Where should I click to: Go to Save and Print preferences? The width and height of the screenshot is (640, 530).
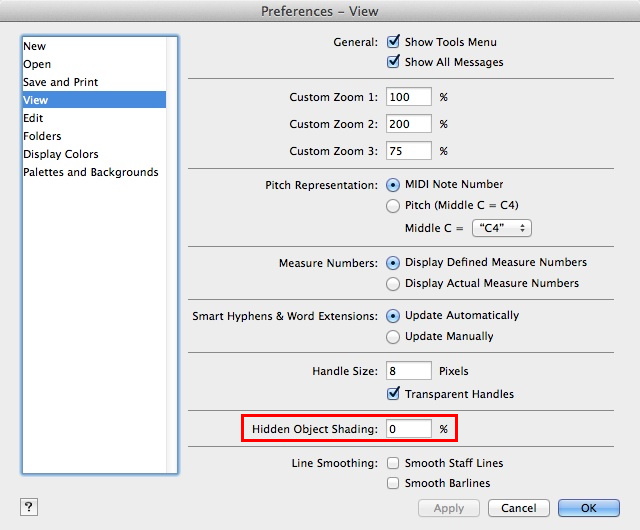pyautogui.click(x=61, y=82)
